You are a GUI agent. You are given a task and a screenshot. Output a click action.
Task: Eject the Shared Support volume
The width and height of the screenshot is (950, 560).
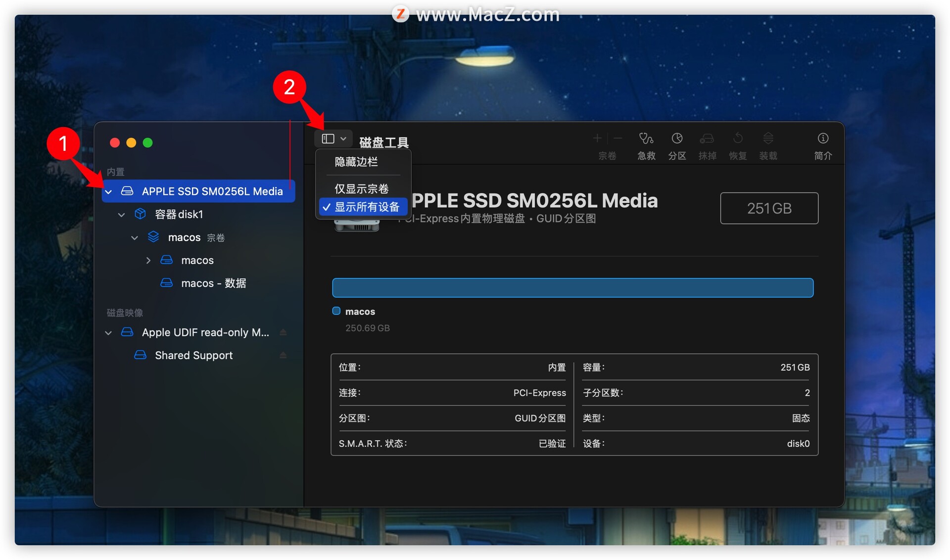point(283,355)
